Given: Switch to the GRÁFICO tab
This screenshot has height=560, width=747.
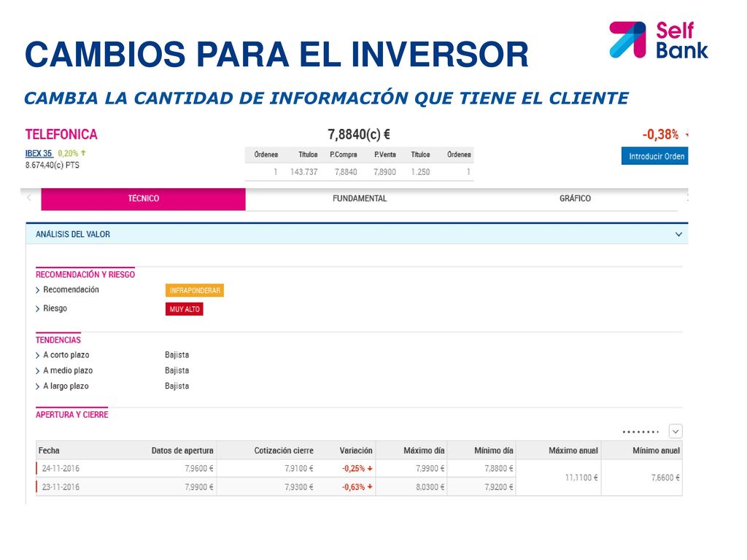Looking at the screenshot, I should (575, 198).
